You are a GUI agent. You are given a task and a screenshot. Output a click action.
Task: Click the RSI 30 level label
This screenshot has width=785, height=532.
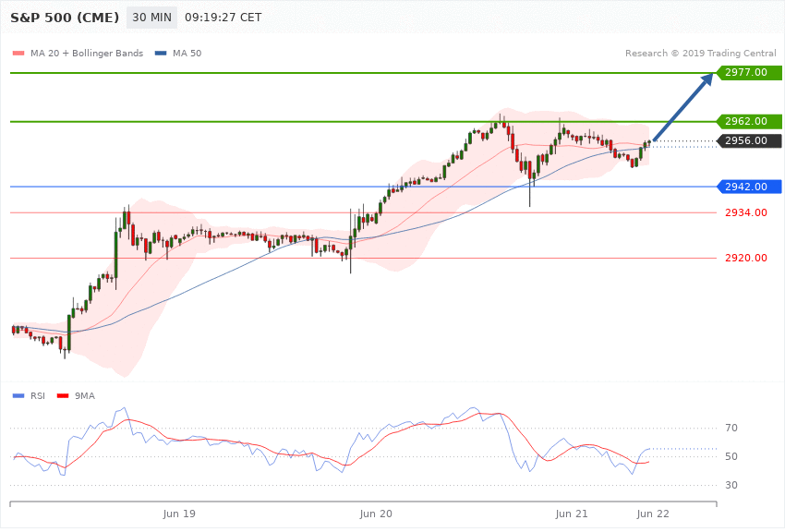coord(731,485)
